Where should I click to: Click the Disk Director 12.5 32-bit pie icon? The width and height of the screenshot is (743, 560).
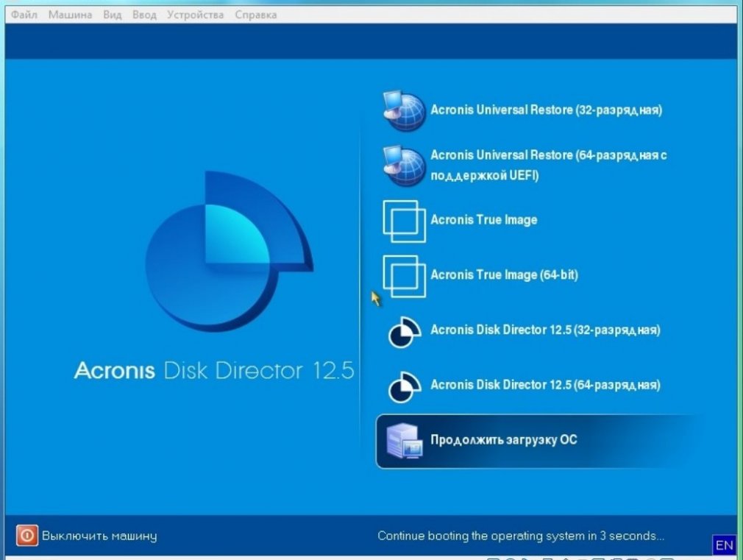click(404, 331)
